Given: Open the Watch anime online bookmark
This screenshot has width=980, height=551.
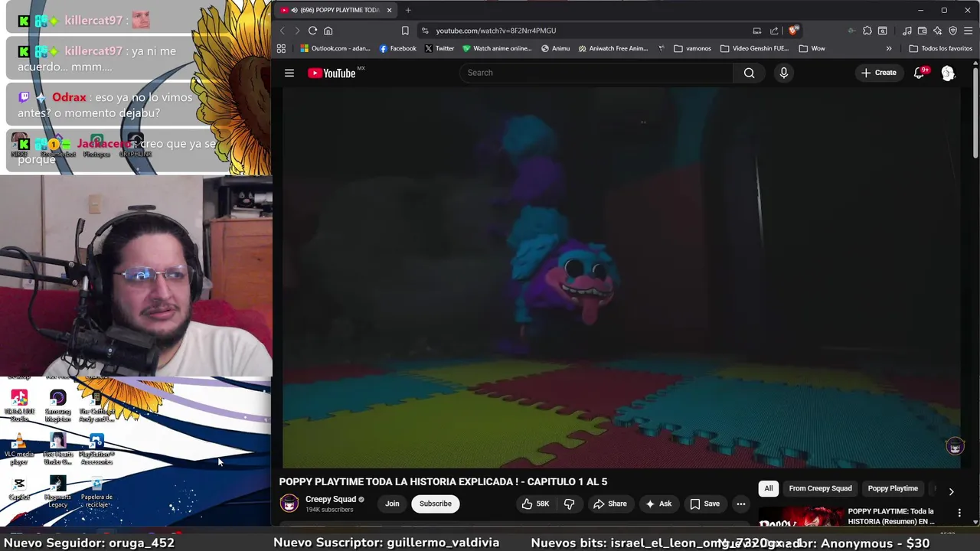Looking at the screenshot, I should pyautogui.click(x=497, y=48).
